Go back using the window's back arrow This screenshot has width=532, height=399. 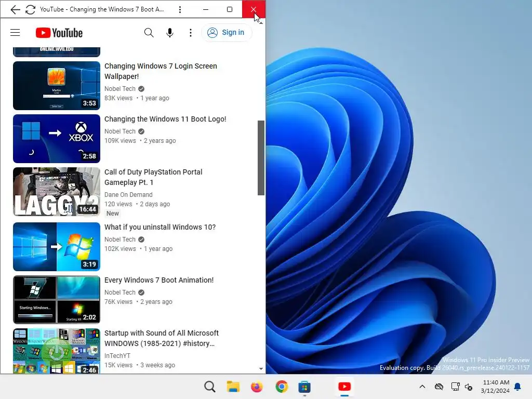pos(15,9)
